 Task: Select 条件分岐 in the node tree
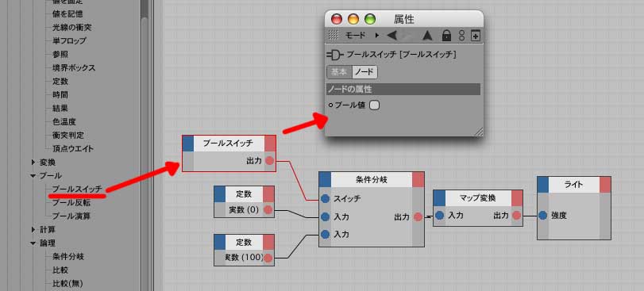click(68, 257)
